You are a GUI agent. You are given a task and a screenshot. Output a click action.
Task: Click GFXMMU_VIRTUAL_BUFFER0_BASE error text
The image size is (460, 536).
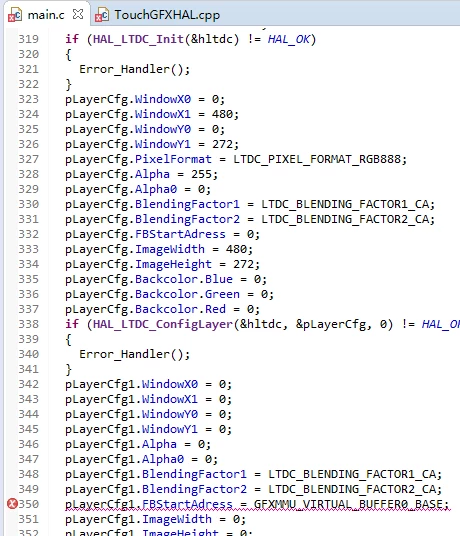pos(348,504)
